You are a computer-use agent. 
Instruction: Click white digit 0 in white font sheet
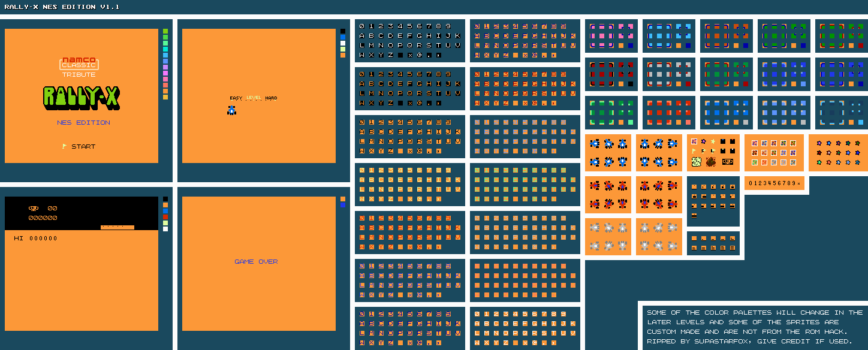coord(362,26)
